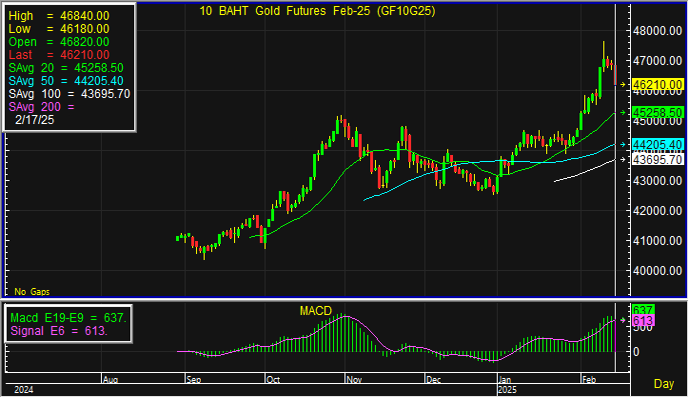Select the SAvg 200 line in the legend
Viewport: 689px width, 398px height.
(41, 107)
